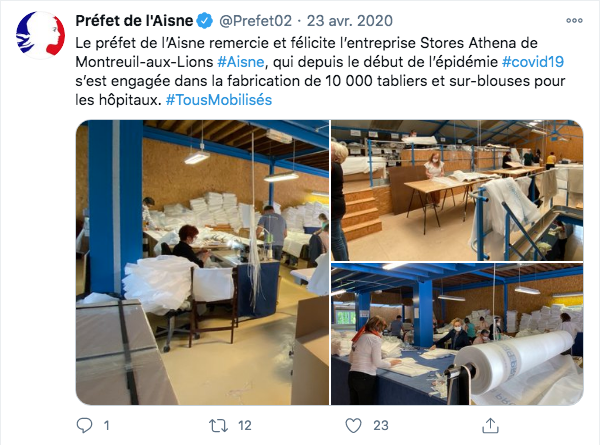Image resolution: width=600 pixels, height=445 pixels.
Task: Click the tweet body text
Action: pyautogui.click(x=320, y=72)
